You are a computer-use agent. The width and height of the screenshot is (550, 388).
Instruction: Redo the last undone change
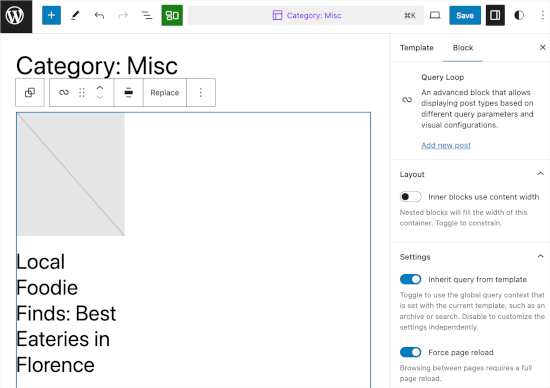(123, 15)
